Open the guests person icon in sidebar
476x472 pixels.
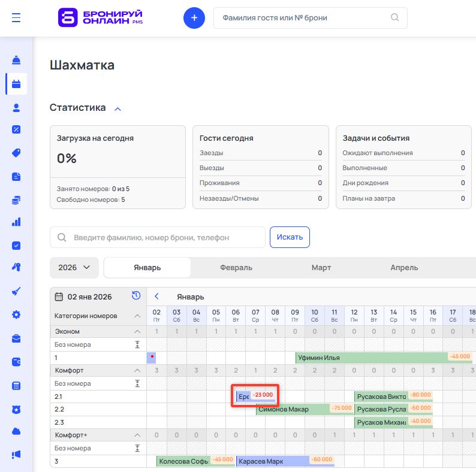tap(16, 108)
